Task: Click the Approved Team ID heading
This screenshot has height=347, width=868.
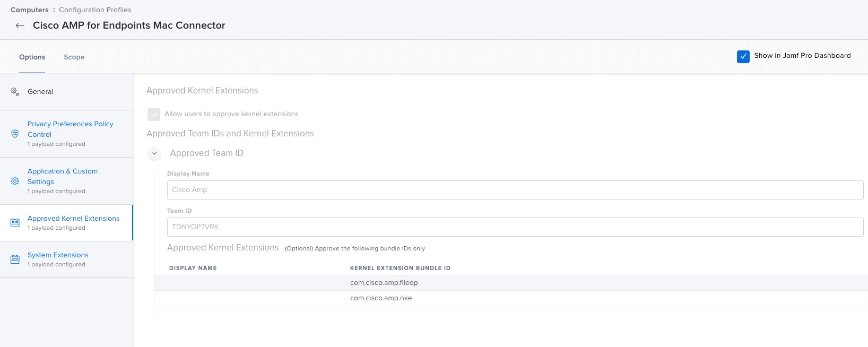Action: (x=207, y=153)
